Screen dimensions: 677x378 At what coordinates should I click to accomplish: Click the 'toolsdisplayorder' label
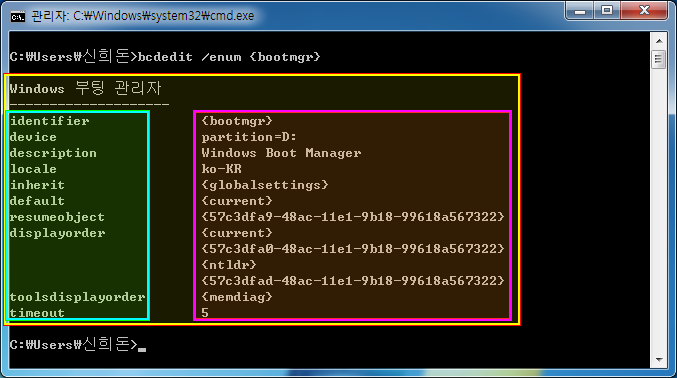pos(78,297)
